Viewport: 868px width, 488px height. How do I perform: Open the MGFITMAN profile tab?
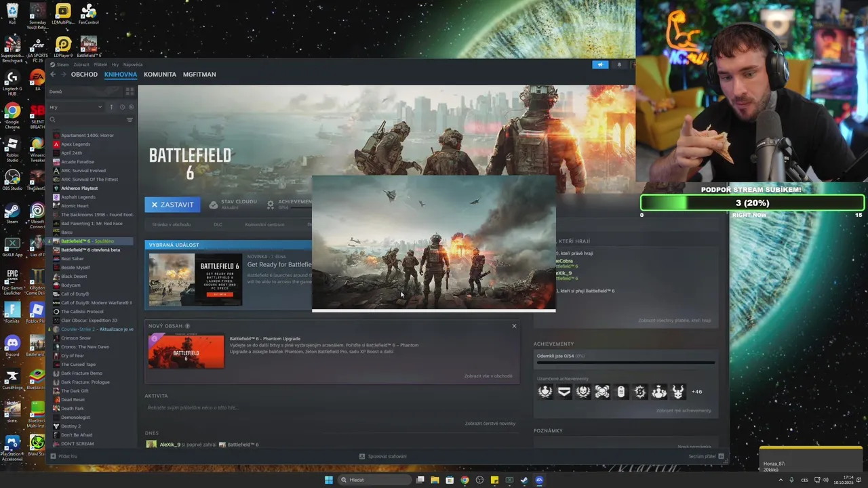coord(199,75)
